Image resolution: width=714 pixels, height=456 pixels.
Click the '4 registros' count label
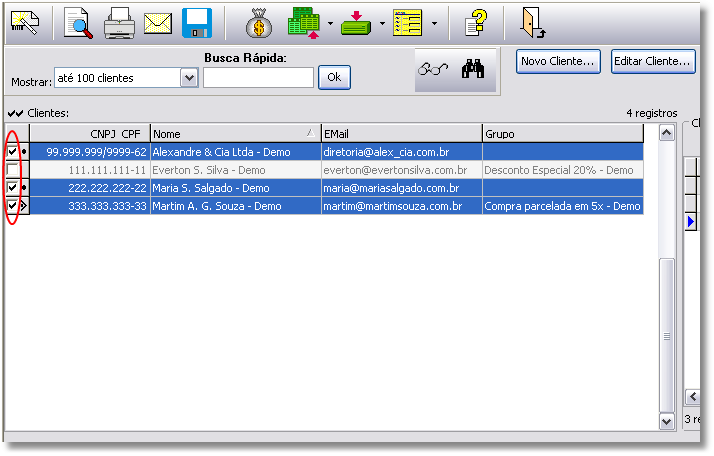[x=652, y=113]
